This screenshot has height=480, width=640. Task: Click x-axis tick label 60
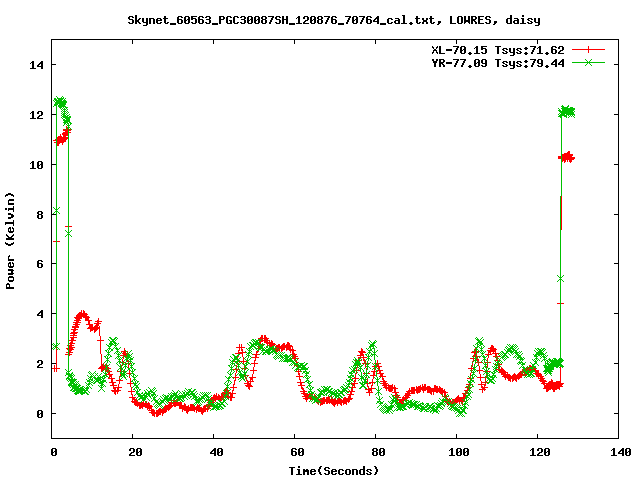[297, 452]
